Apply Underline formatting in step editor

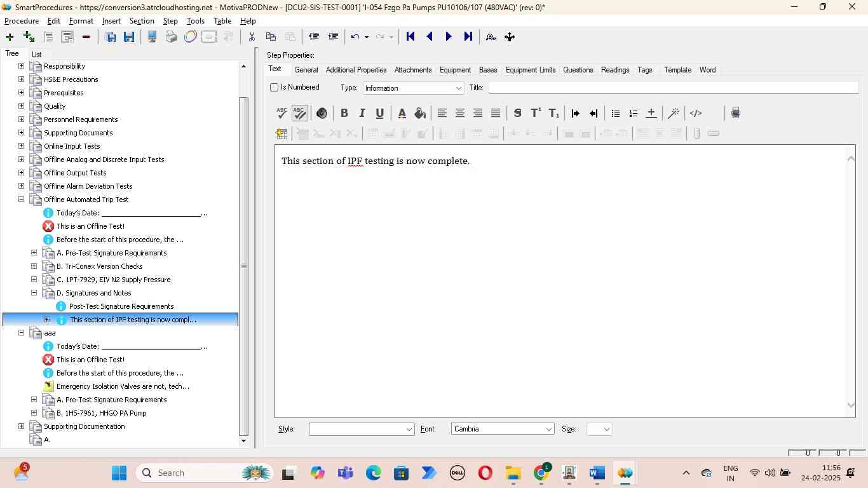point(379,113)
